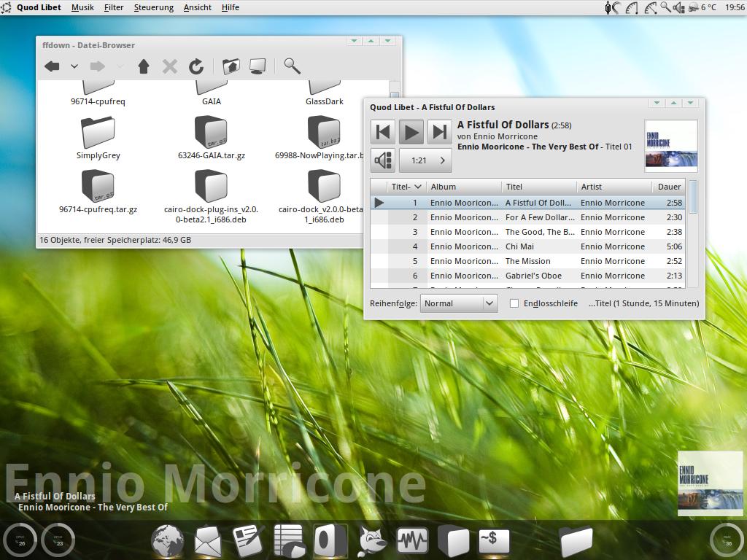Viewport: 747px width, 560px height.
Task: Open the terminal dock icon
Action: (494, 542)
